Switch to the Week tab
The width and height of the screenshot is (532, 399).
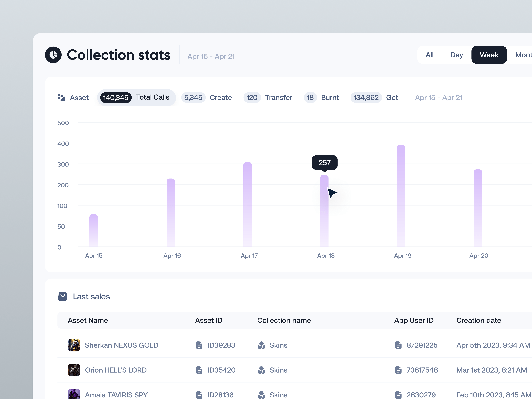tap(489, 55)
